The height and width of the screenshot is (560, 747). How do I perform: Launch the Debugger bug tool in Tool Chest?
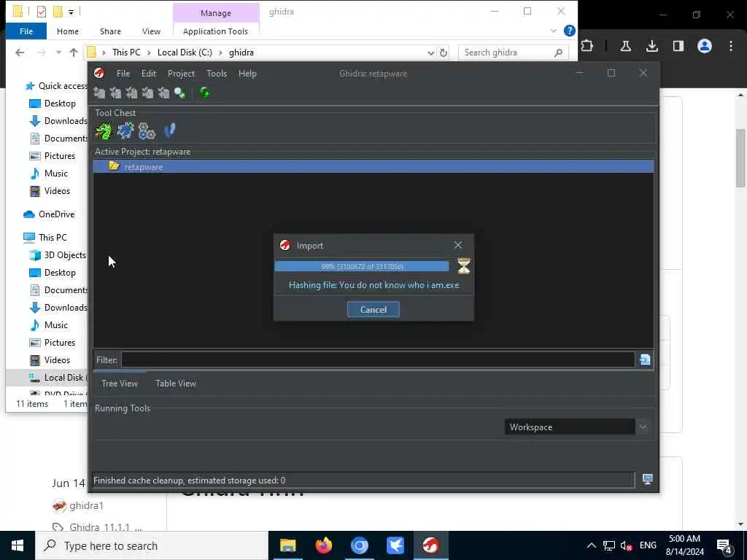click(125, 130)
